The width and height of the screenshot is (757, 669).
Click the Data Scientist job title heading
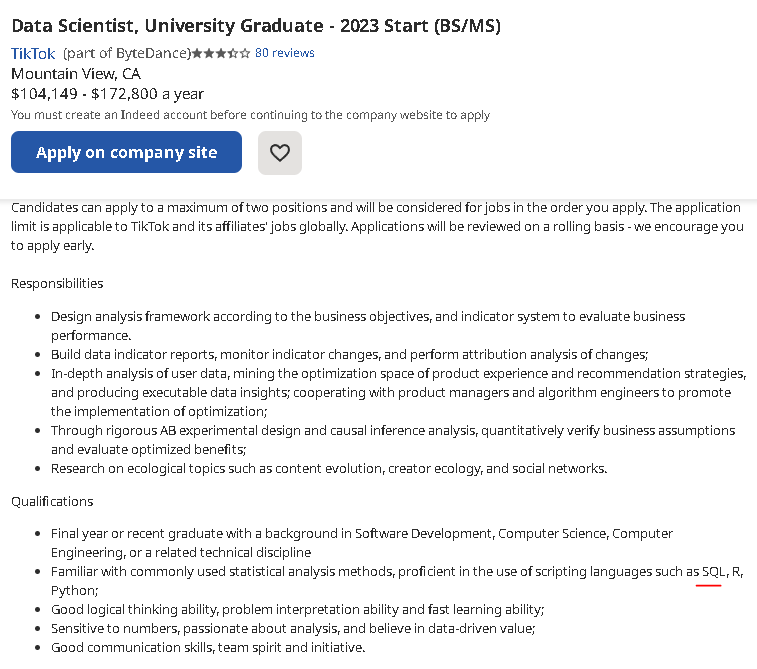click(x=256, y=26)
